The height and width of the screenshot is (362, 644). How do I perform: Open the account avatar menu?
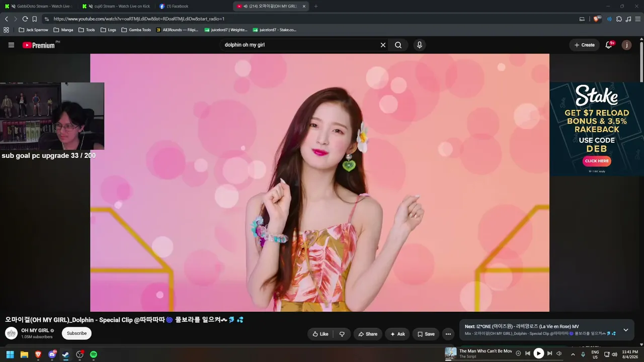(626, 45)
